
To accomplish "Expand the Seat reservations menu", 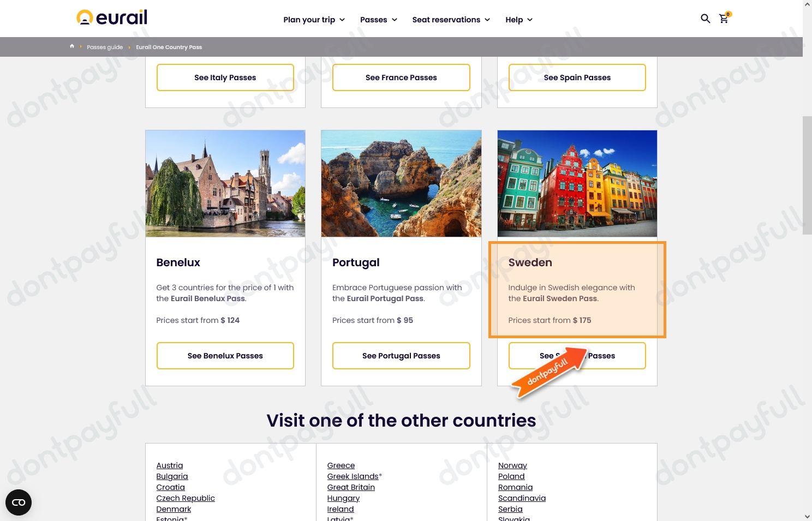I will 451,20.
